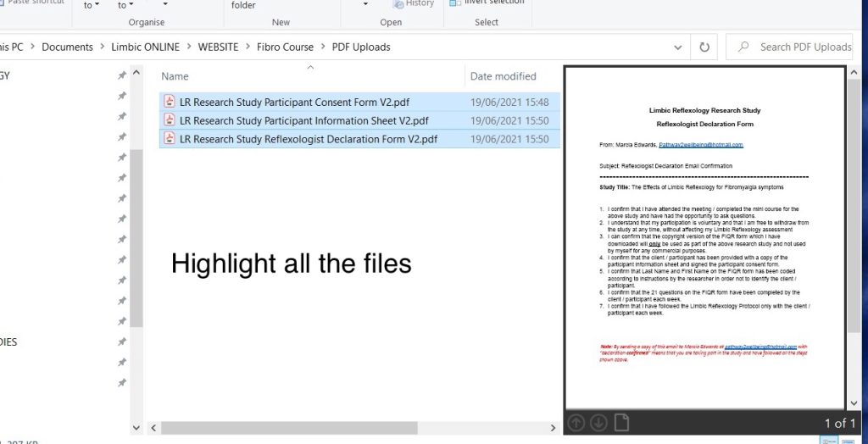Go to Documents folder in breadcrumb

(x=67, y=47)
